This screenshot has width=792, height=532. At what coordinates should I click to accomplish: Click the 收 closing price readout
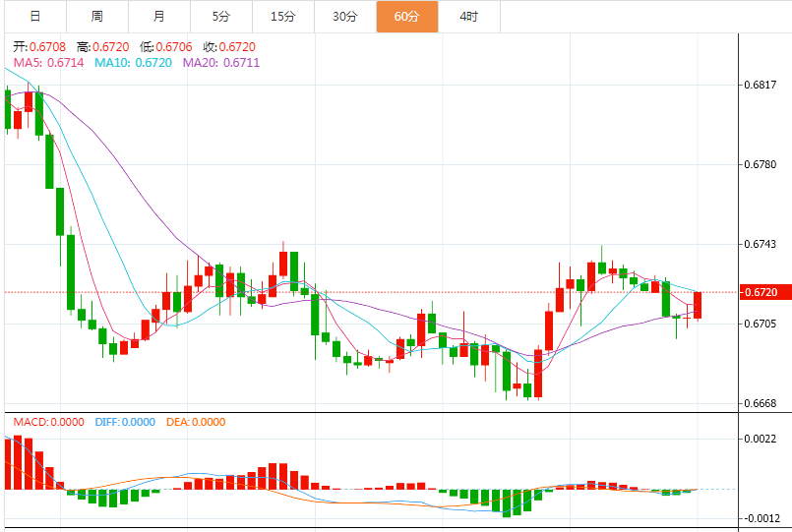point(229,47)
